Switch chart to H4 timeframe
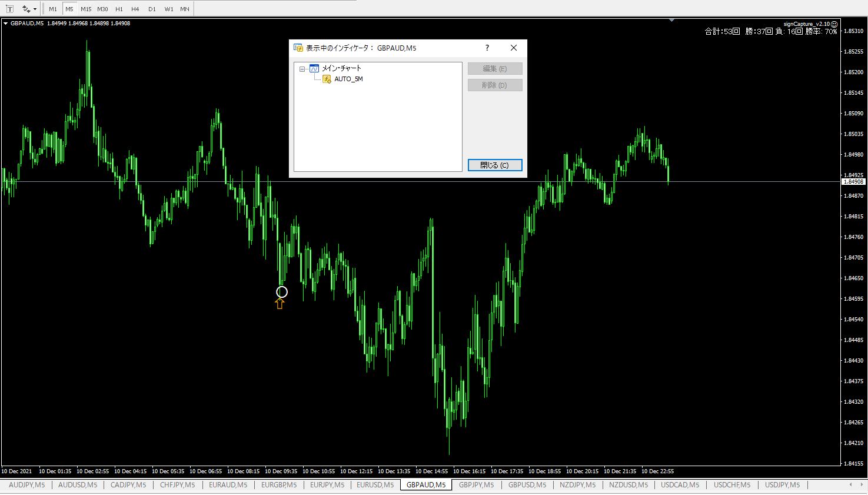The width and height of the screenshot is (868, 495). click(135, 9)
